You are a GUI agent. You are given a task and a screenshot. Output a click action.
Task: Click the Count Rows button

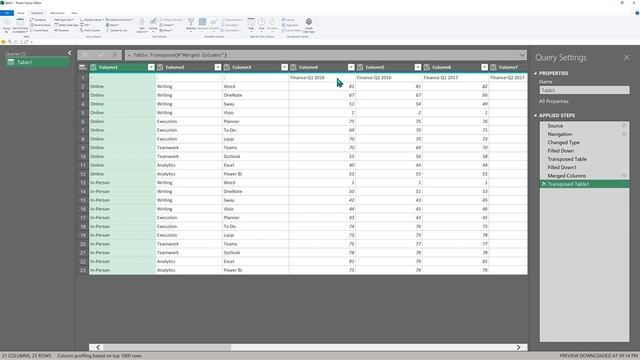pos(39,30)
